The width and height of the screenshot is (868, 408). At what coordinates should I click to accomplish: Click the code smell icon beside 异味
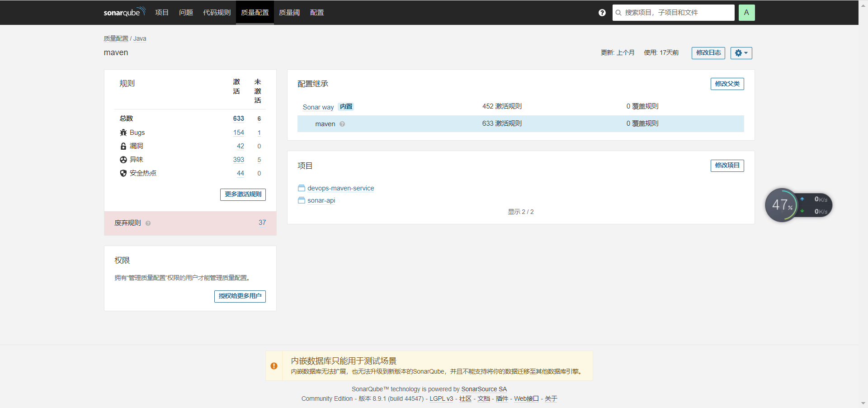click(x=123, y=159)
